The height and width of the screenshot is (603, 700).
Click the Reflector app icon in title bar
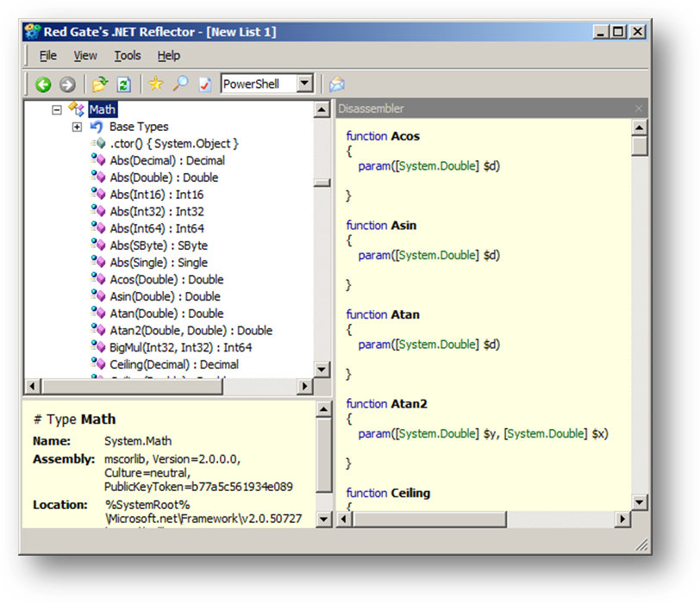pyautogui.click(x=33, y=32)
